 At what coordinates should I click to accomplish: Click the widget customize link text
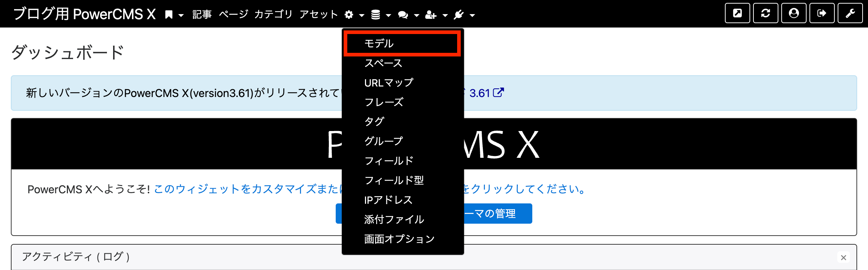(x=248, y=189)
